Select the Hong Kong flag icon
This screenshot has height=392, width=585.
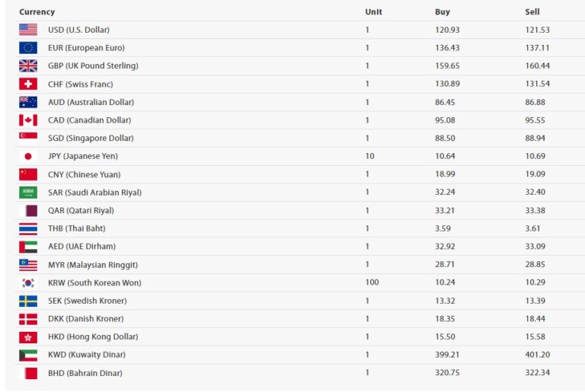pyautogui.click(x=28, y=337)
